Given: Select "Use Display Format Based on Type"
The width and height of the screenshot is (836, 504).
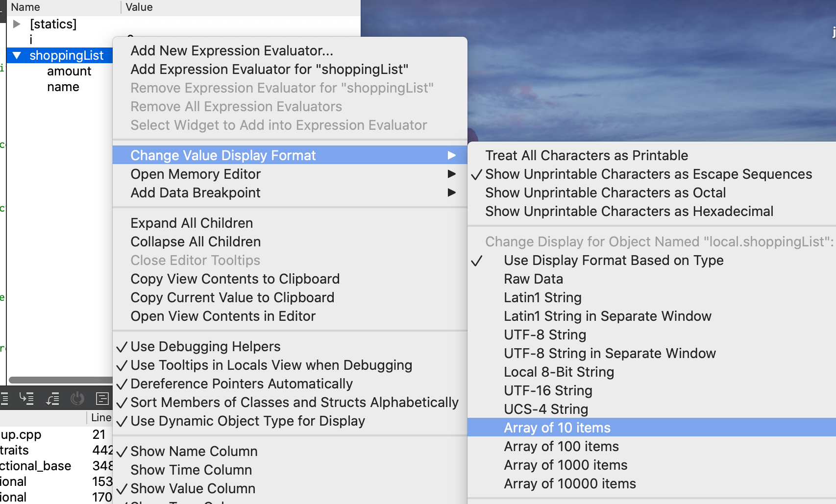Looking at the screenshot, I should click(614, 260).
